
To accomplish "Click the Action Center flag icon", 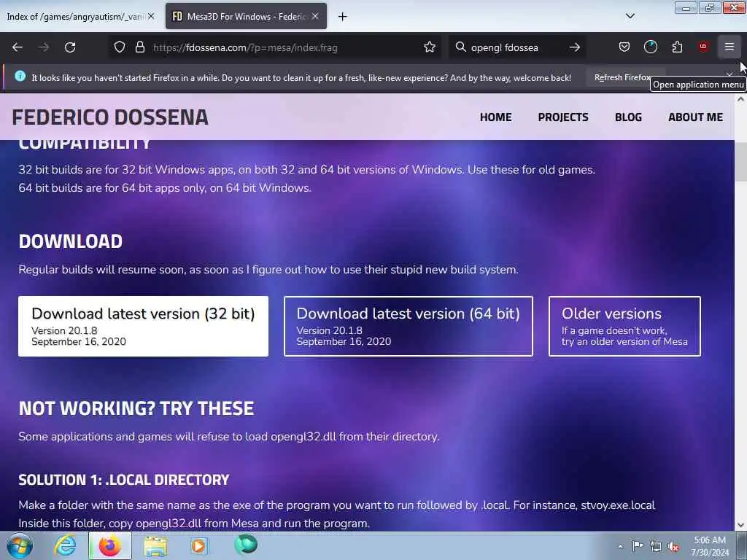I will pos(637,546).
